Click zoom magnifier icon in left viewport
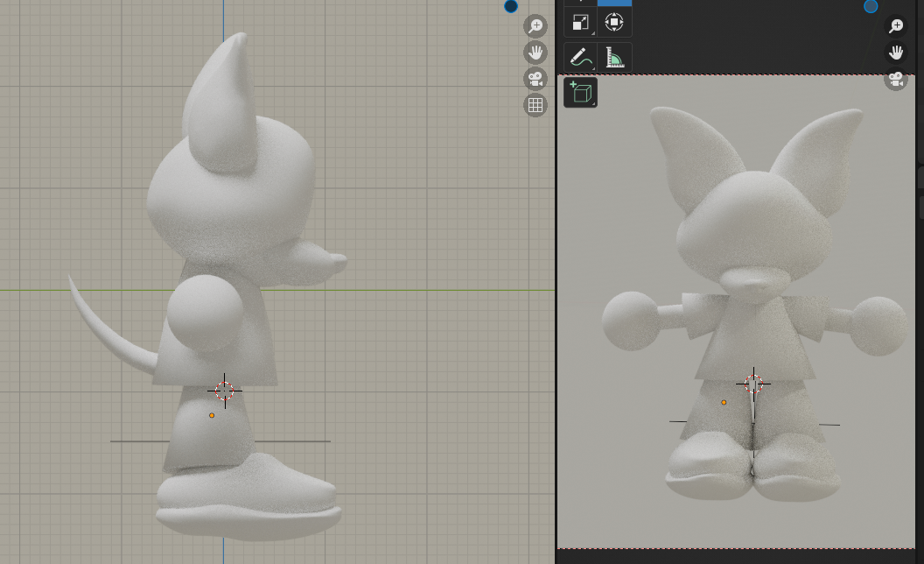This screenshot has width=924, height=564. click(535, 26)
